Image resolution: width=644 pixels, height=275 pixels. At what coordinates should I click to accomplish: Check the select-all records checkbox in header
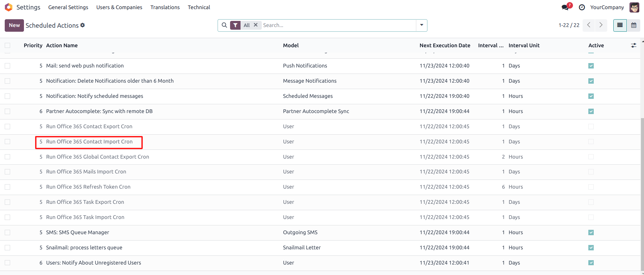(7, 46)
